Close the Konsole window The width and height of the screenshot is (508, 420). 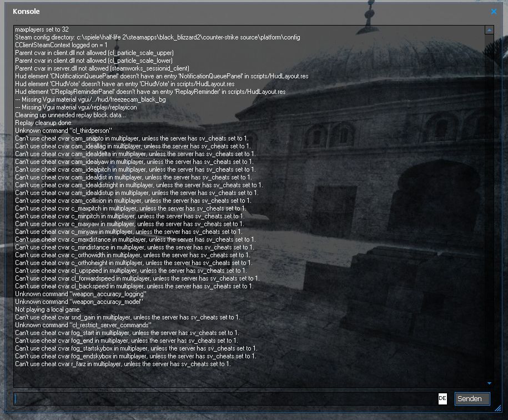pos(494,11)
